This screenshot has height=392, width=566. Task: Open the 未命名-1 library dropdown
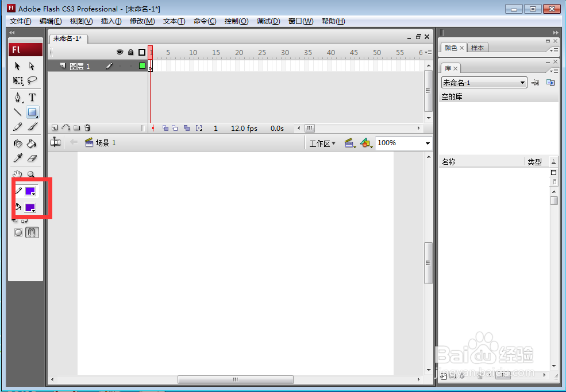(484, 83)
